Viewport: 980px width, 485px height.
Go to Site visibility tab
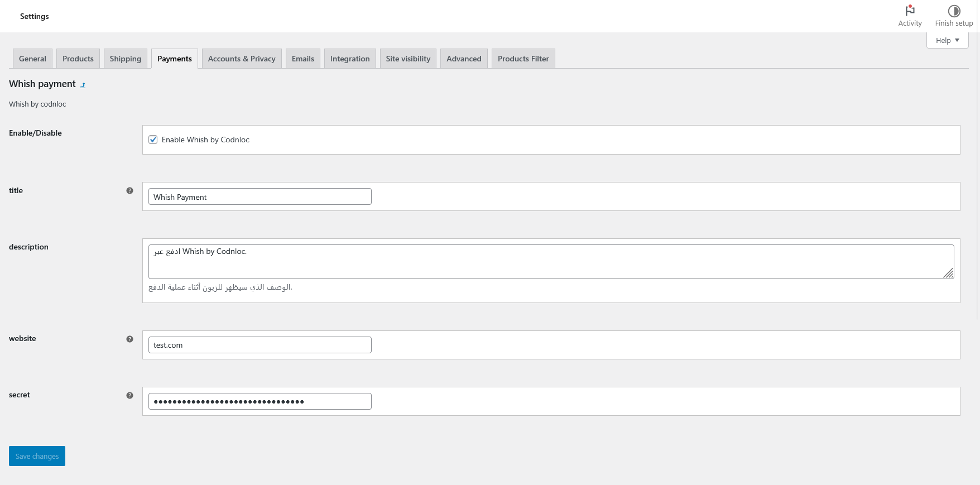click(408, 59)
